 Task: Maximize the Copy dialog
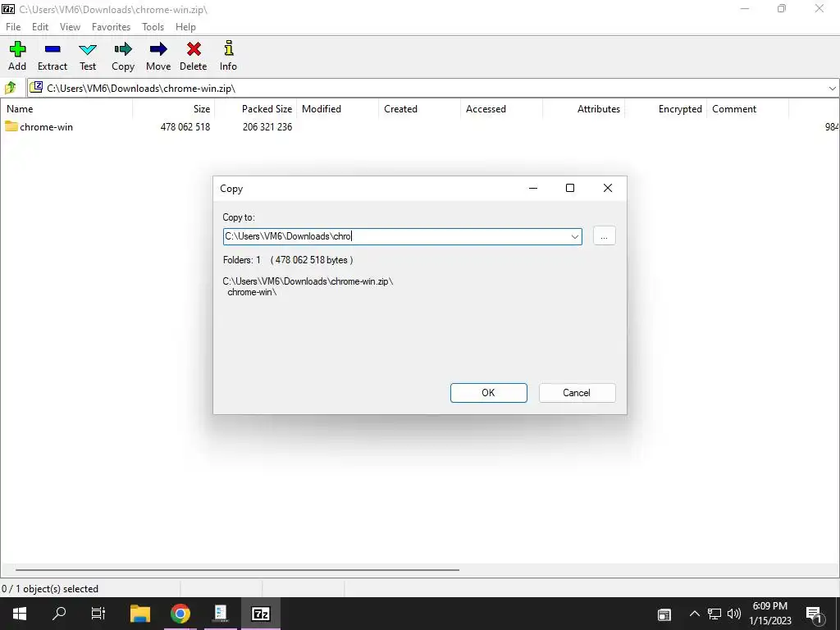570,188
